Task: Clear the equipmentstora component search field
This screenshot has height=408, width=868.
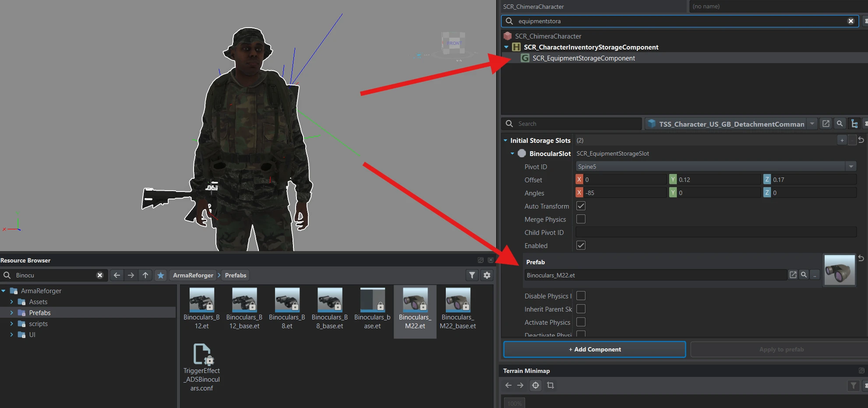Action: coord(850,21)
